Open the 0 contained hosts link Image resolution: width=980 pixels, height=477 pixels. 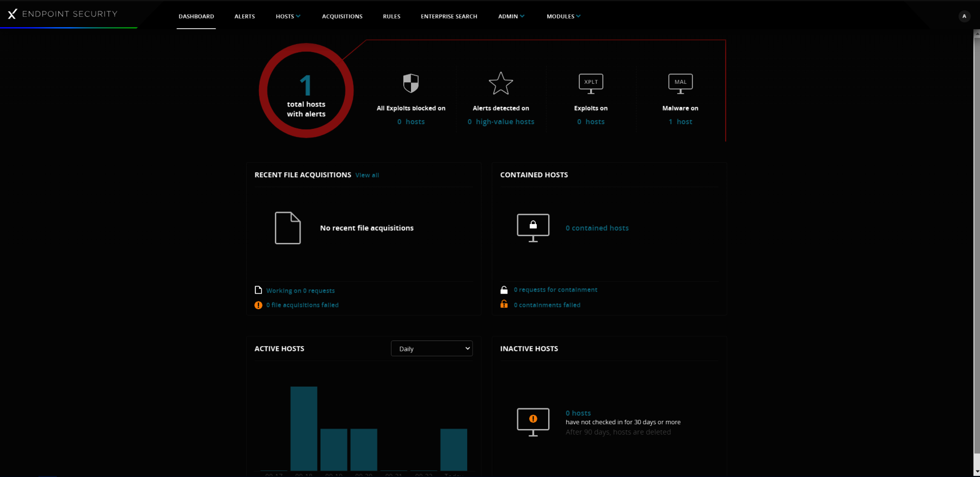coord(597,228)
